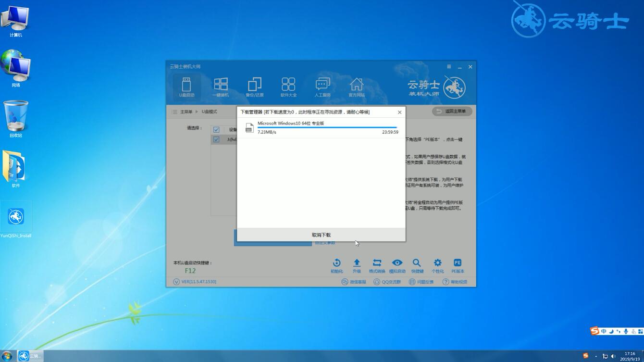
Task: Open 计算机 desktop icon
Action: click(16, 22)
